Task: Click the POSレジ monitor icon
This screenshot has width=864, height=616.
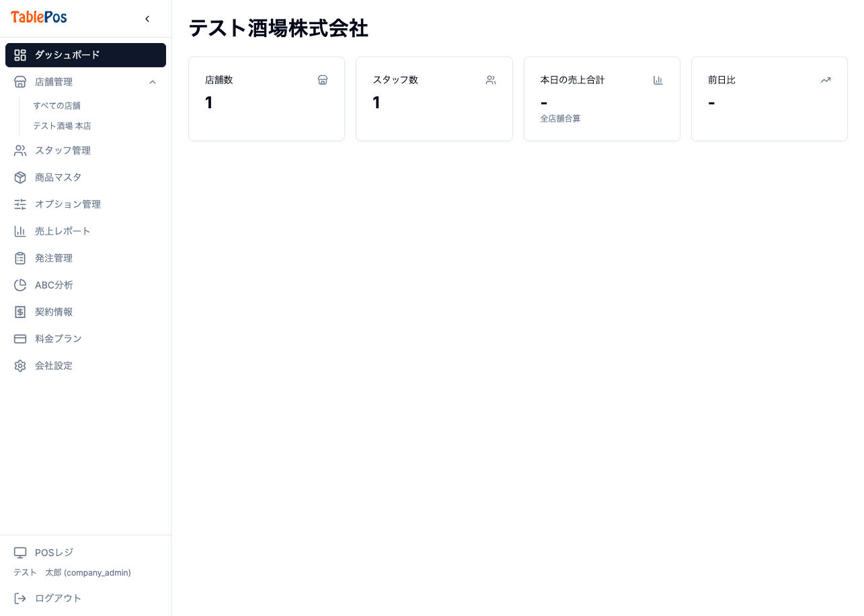Action: click(20, 553)
